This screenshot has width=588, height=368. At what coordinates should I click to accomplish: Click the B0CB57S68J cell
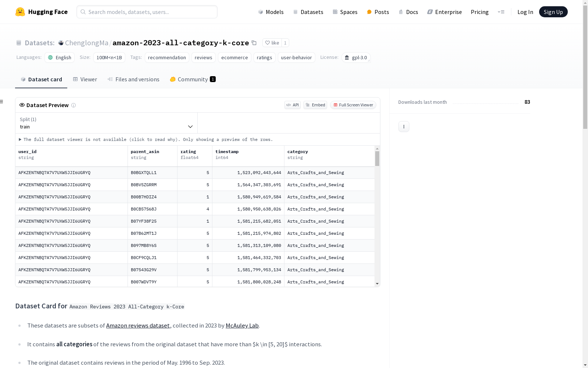pyautogui.click(x=153, y=209)
